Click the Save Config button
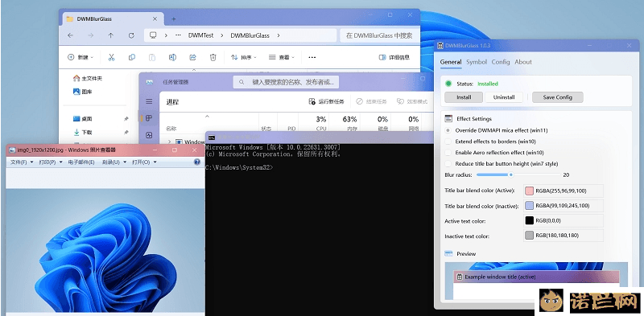Image resolution: width=644 pixels, height=316 pixels. (x=557, y=97)
